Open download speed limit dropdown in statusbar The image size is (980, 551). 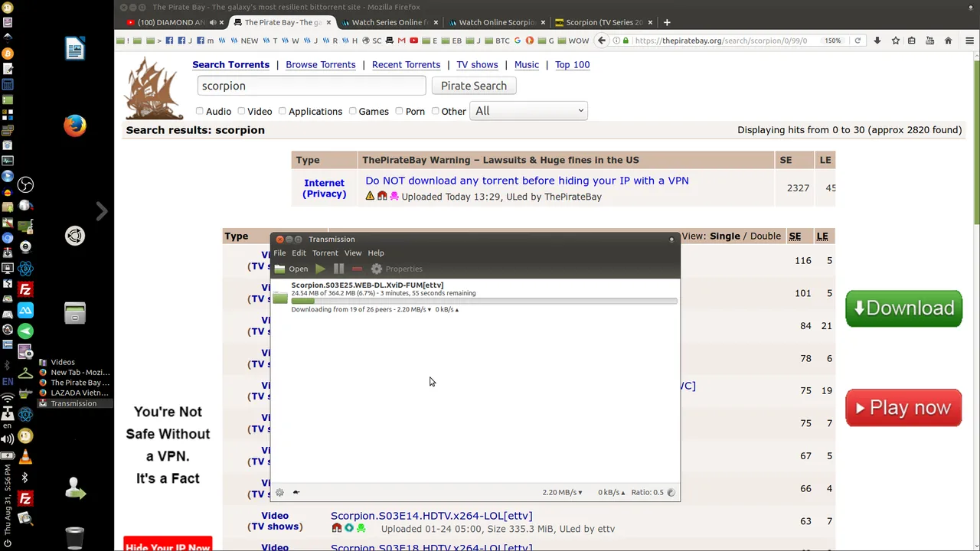point(562,492)
